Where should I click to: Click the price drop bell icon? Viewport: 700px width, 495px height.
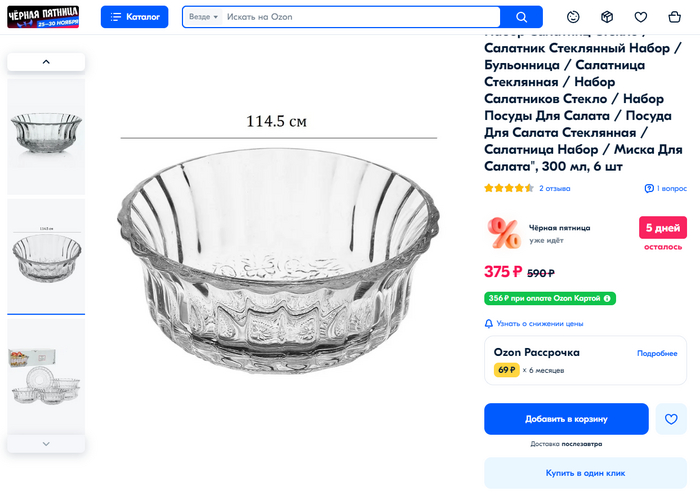coord(489,324)
